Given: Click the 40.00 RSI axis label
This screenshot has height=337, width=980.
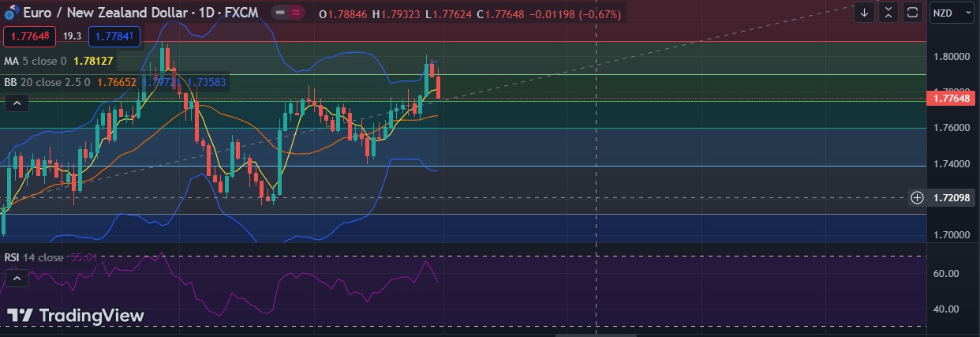Looking at the screenshot, I should click(946, 309).
